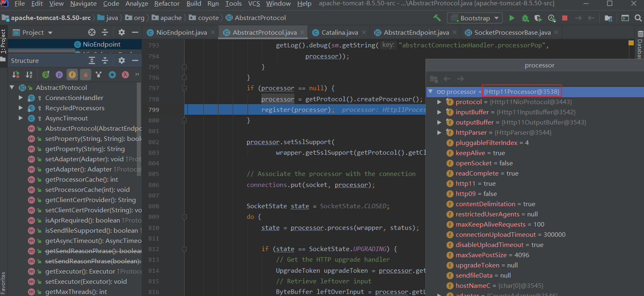Stop the running process with red square

(565, 18)
